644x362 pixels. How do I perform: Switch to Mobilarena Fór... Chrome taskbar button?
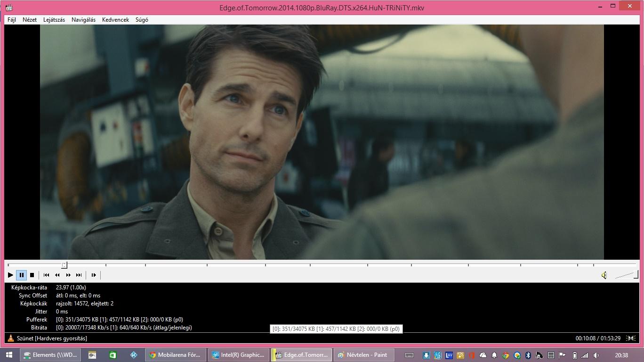click(x=175, y=355)
